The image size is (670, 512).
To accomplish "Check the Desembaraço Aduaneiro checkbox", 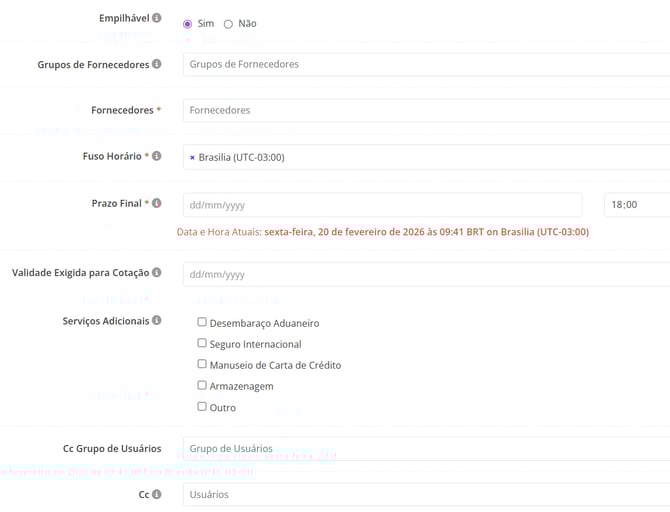I will (202, 322).
